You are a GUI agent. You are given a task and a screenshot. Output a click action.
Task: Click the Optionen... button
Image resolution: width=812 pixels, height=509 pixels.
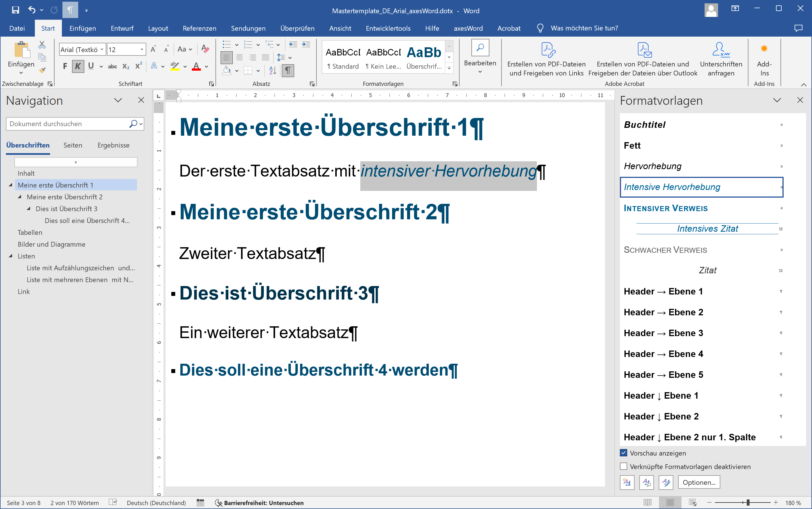[699, 483]
